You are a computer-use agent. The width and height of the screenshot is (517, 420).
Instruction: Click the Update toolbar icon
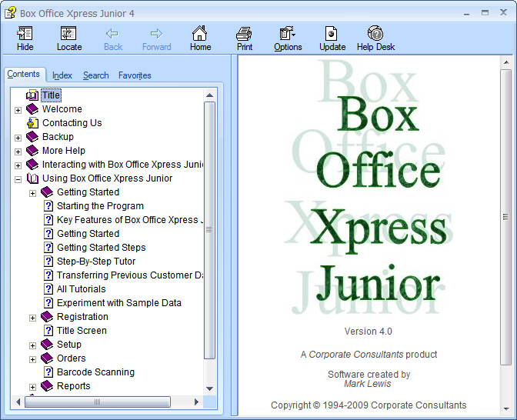(x=332, y=34)
